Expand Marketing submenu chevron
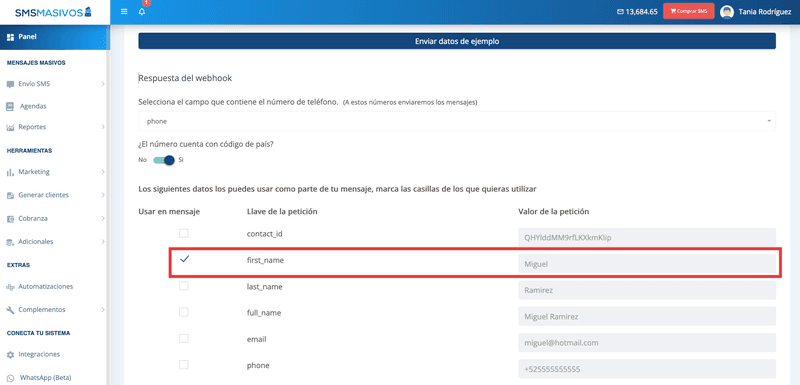Viewport: 800px width, 385px height. click(x=103, y=172)
